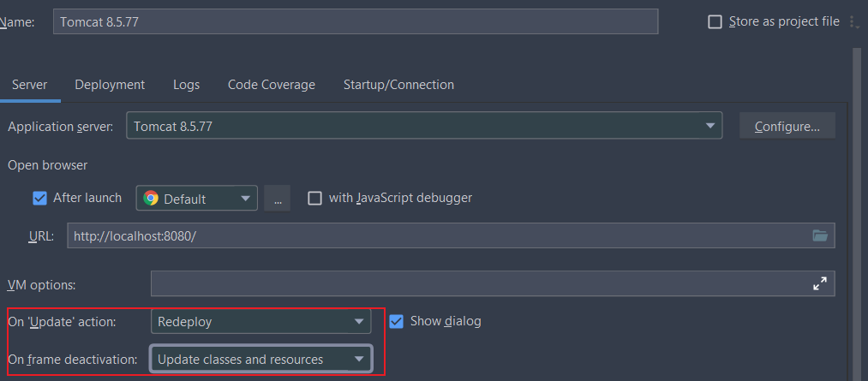Click the 'Application server:' label

[x=60, y=126]
